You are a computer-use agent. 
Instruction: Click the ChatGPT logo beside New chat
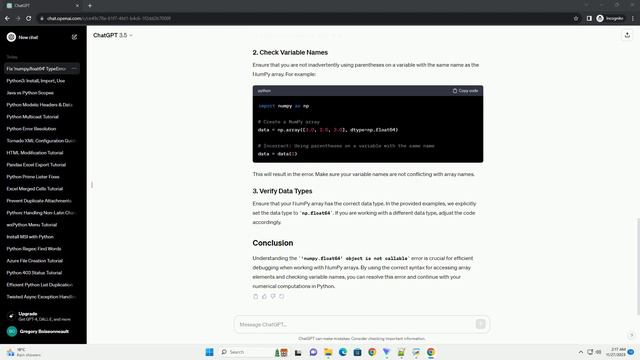(x=11, y=37)
